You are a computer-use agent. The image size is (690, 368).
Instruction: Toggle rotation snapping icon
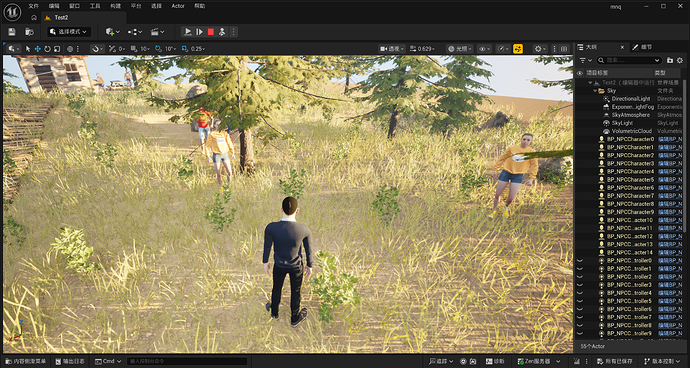(x=158, y=49)
